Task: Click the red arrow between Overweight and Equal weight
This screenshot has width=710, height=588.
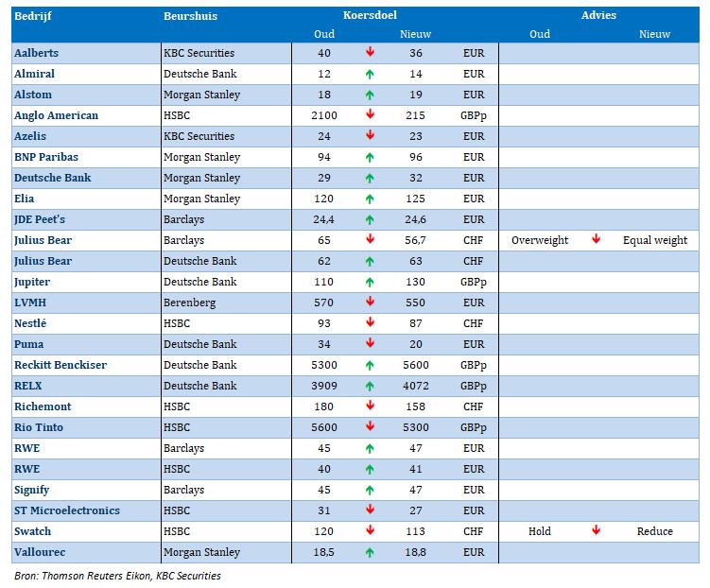Action: point(596,239)
